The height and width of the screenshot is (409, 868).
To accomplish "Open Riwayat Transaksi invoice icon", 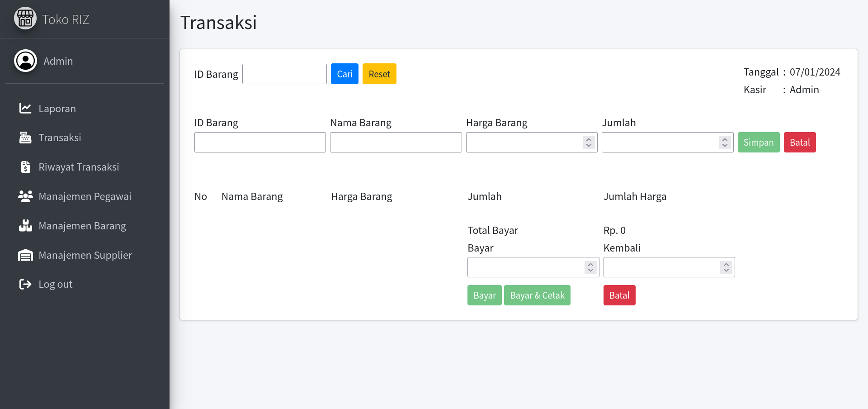I will click(25, 167).
